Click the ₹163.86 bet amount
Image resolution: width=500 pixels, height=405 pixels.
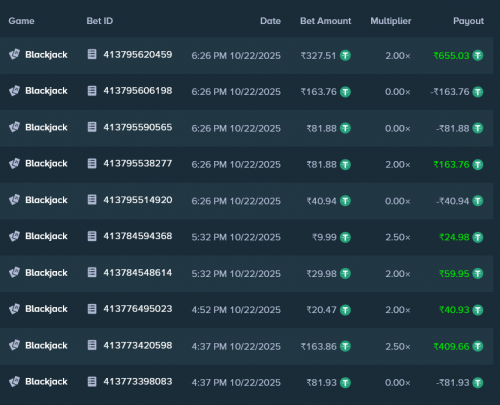(318, 346)
